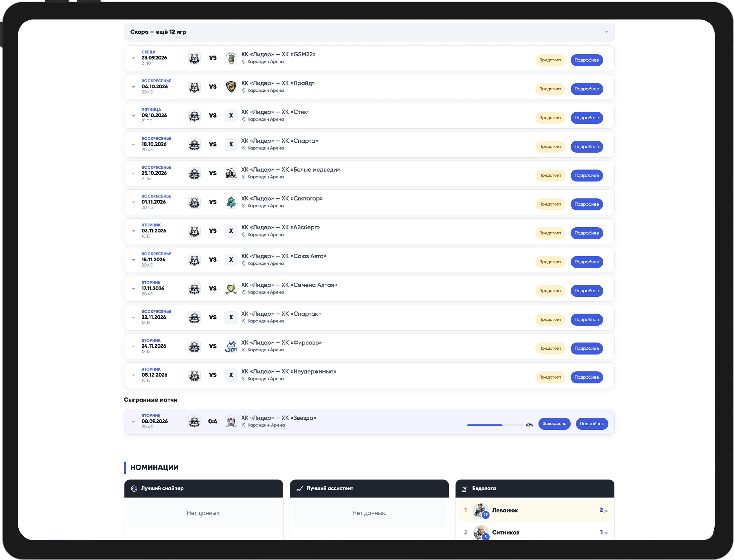
Task: Open Подробнее for ХК «Союз Авто» match
Action: click(x=587, y=262)
